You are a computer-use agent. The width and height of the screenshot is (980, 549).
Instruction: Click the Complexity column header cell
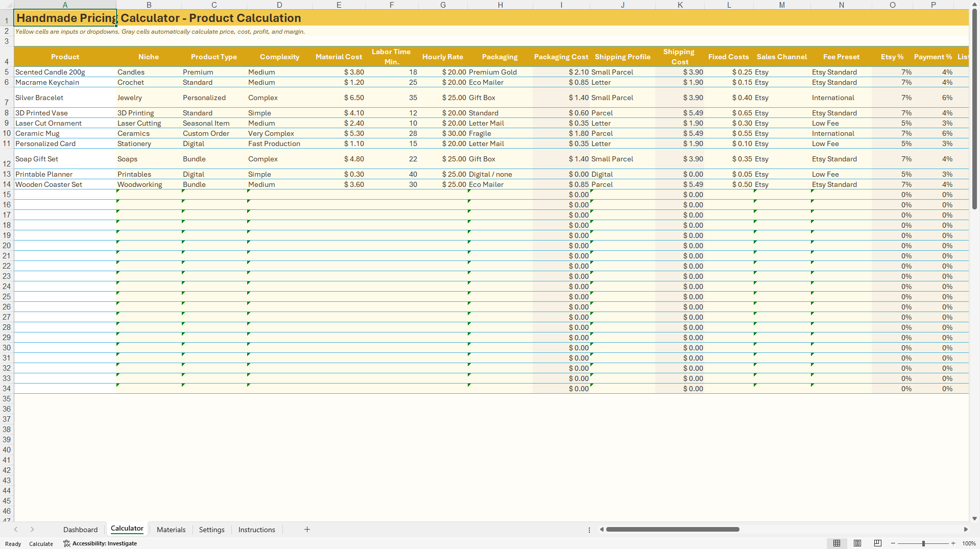click(x=279, y=57)
